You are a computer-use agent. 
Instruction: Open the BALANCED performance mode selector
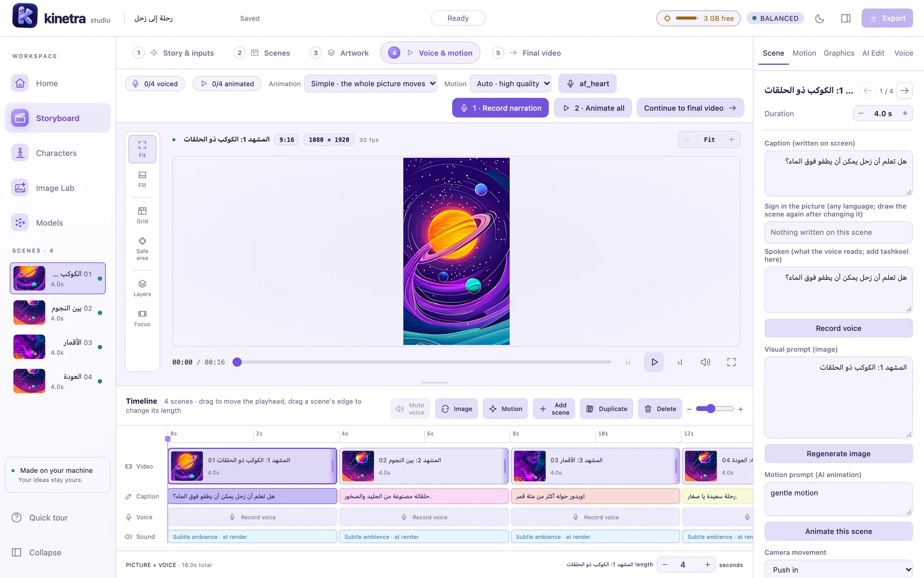[775, 18]
